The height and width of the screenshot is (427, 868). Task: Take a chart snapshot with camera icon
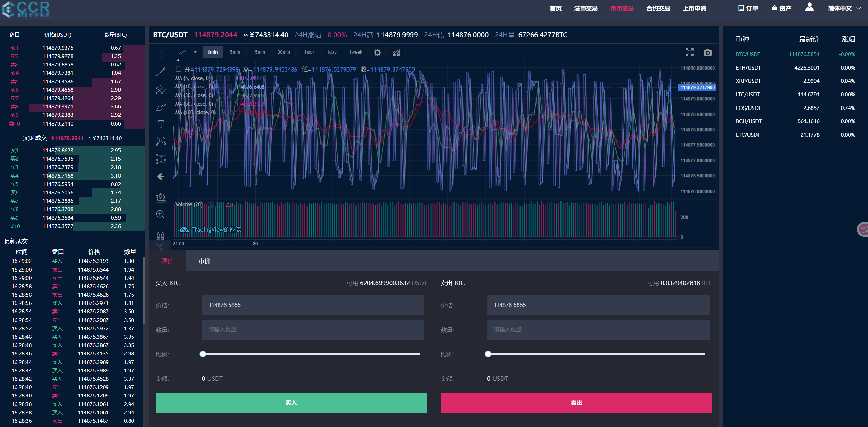click(707, 53)
